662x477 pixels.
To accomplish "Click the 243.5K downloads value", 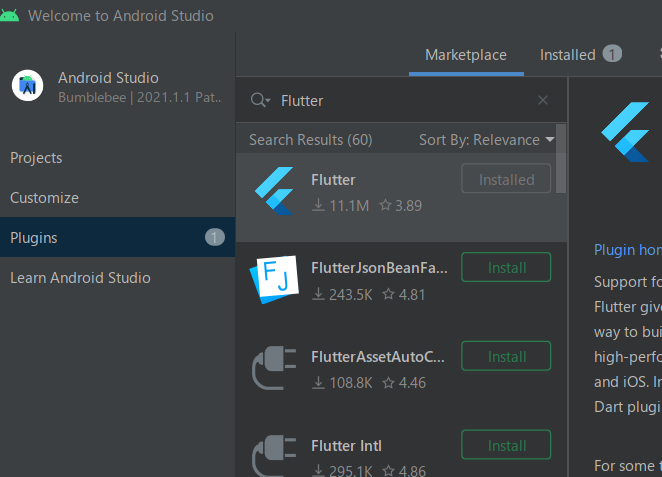I will (351, 295).
